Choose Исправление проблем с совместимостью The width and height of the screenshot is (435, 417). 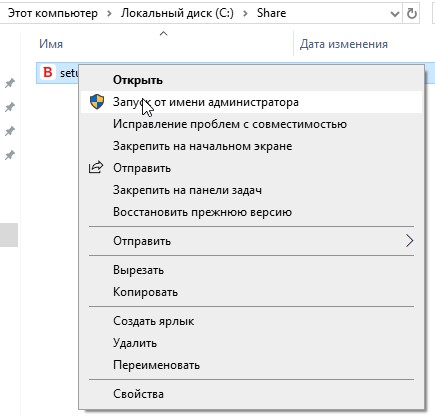coord(251,124)
